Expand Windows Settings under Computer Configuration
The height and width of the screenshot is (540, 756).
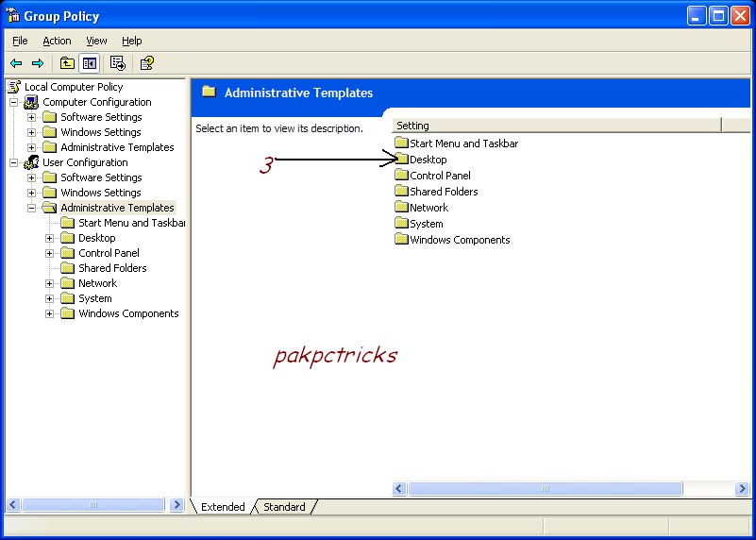(31, 132)
